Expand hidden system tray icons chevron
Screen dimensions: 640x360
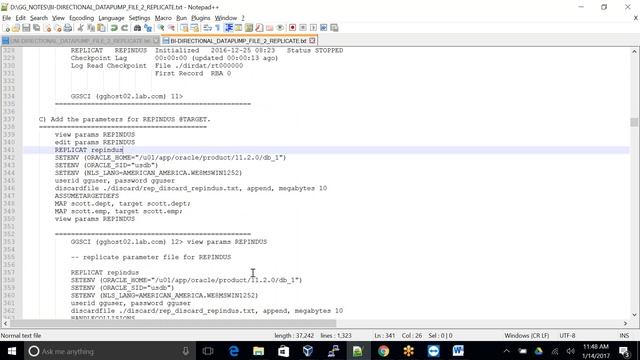[507, 351]
